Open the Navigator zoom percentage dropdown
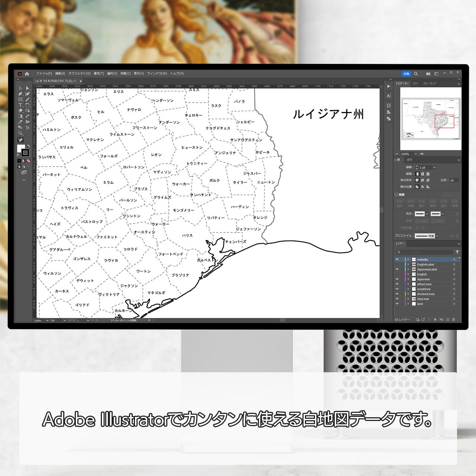476x476 pixels. 416,154
